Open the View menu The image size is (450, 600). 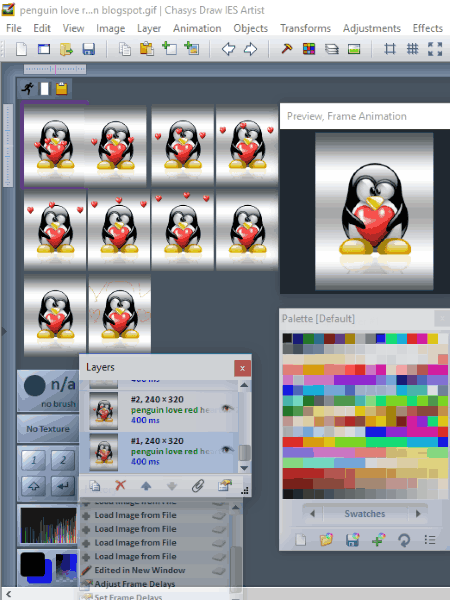73,28
